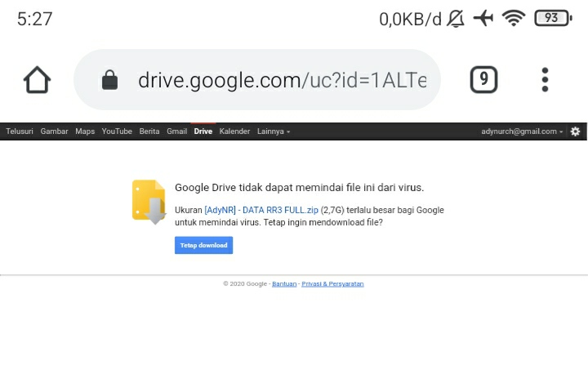
Task: Open Kalender in the Google bar
Action: tap(234, 131)
